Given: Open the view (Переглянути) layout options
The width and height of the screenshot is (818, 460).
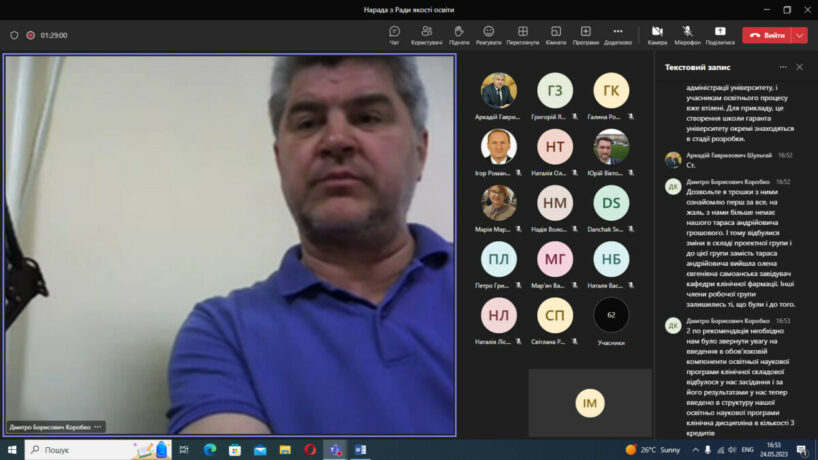Looking at the screenshot, I should coord(522,34).
